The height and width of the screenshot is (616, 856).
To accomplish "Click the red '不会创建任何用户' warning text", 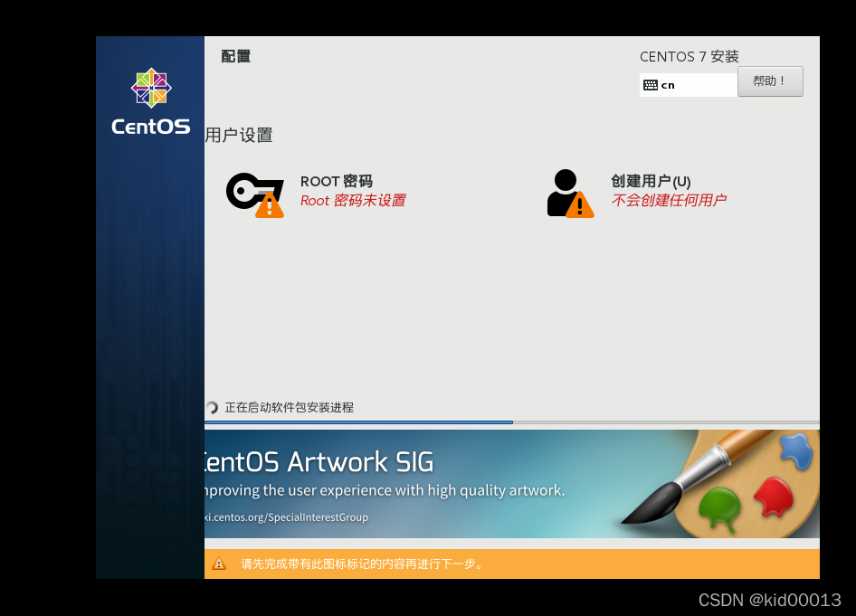I will click(669, 200).
